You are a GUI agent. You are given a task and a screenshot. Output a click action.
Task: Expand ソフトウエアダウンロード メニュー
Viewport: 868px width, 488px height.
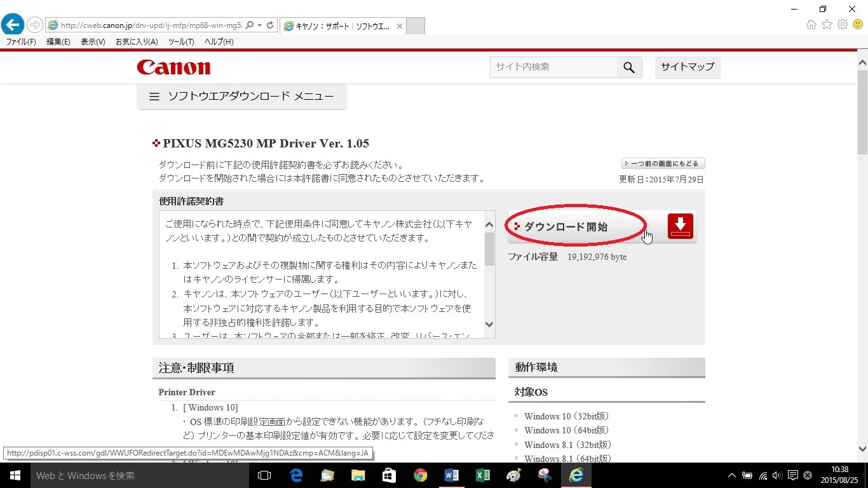click(241, 97)
